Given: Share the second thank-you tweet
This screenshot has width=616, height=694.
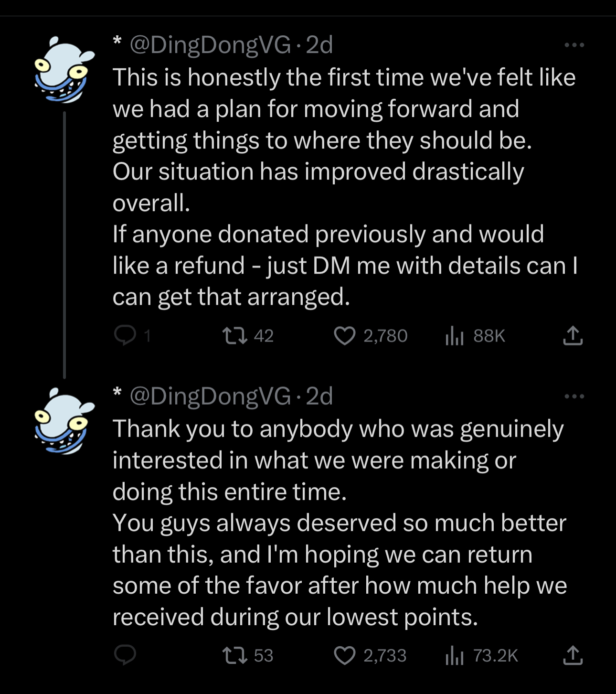Looking at the screenshot, I should point(573,655).
